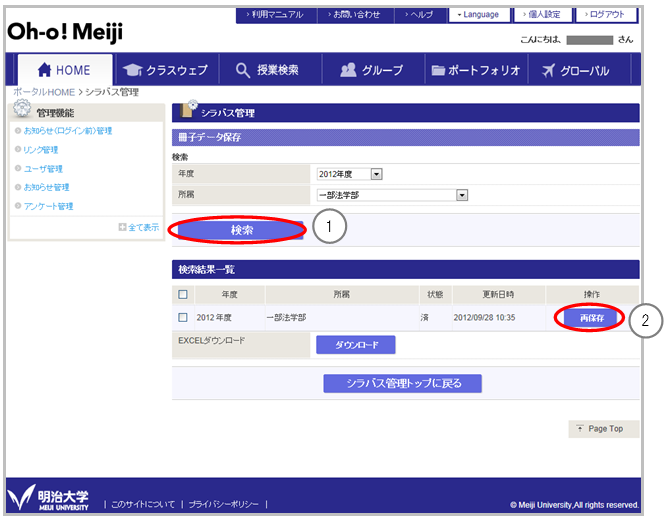
Task: Open お問い合わせ in top bar
Action: [x=356, y=15]
